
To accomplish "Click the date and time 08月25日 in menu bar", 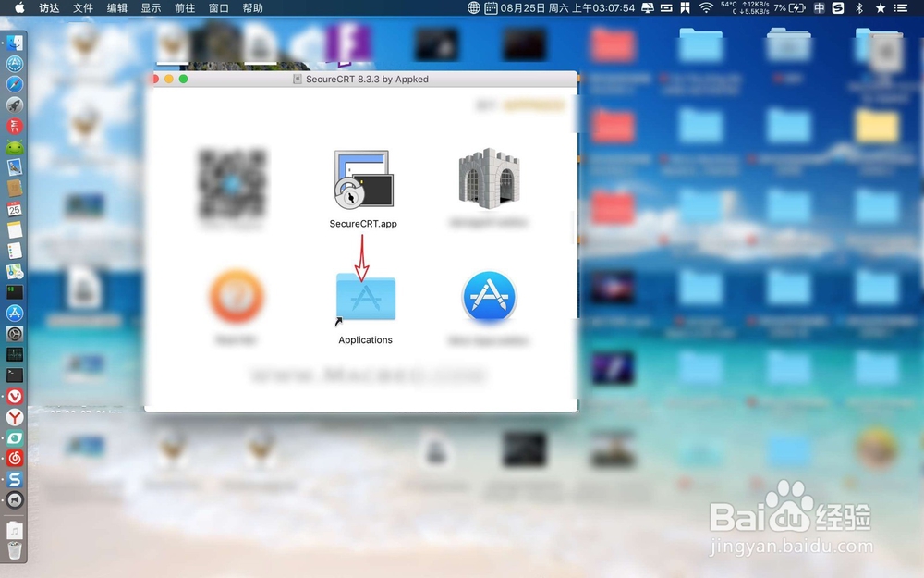I will [567, 7].
